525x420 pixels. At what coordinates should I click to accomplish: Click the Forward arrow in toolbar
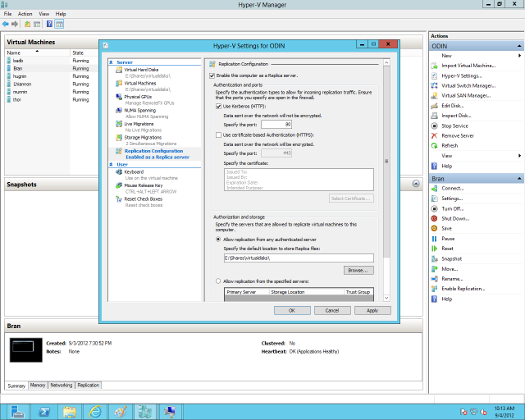15,24
